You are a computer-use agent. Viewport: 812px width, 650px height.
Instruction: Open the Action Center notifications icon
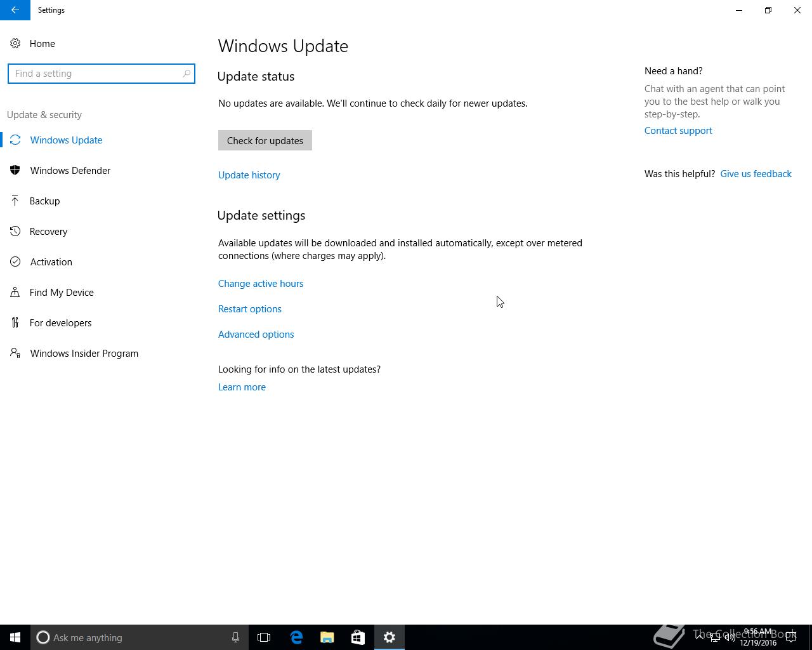pos(791,637)
